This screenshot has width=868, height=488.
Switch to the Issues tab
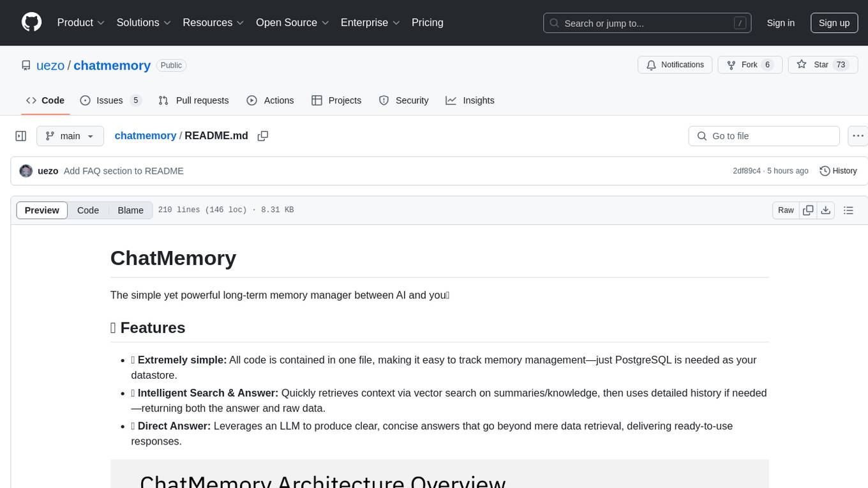(x=110, y=100)
